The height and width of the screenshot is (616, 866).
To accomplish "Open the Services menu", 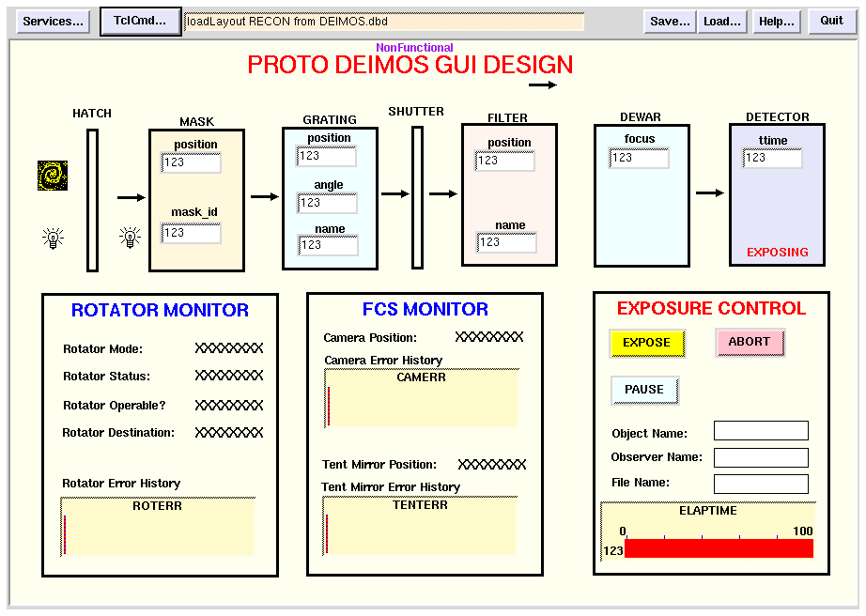I will (x=53, y=22).
